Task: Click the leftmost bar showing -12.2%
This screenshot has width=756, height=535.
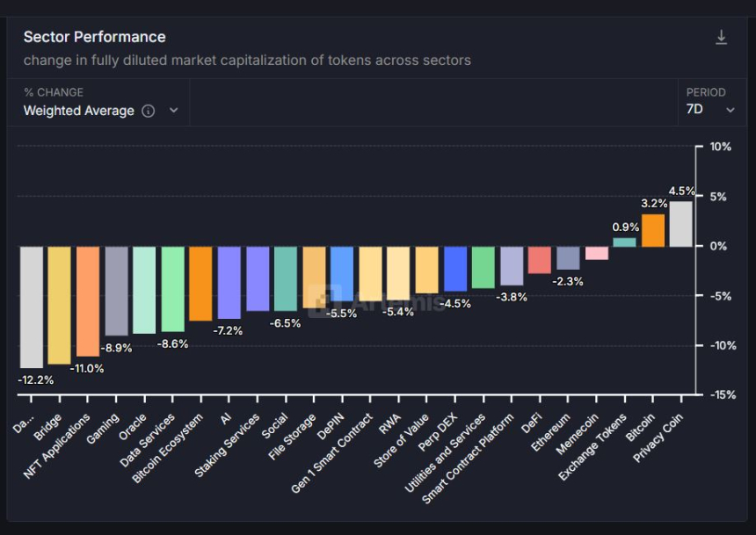Action: 31,307
